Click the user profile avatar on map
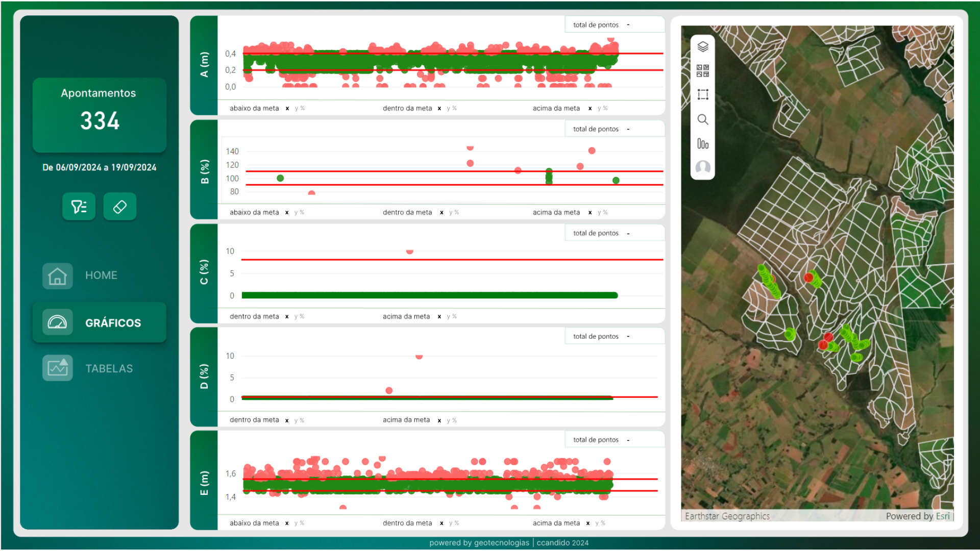 703,167
